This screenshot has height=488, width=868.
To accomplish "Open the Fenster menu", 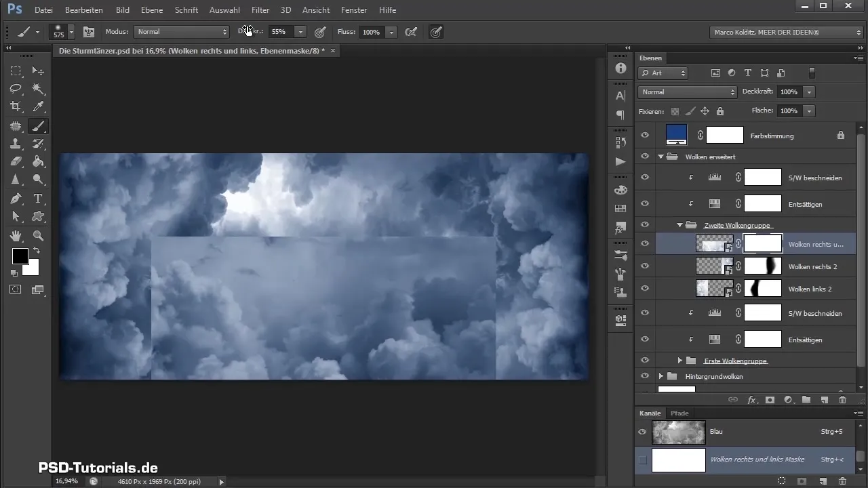I will coord(354,10).
